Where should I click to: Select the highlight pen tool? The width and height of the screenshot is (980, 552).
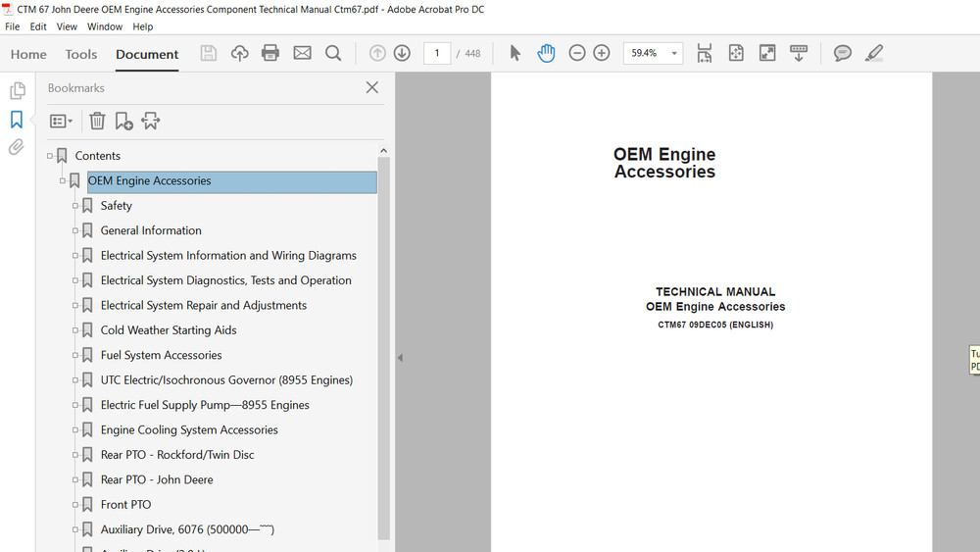pos(874,53)
